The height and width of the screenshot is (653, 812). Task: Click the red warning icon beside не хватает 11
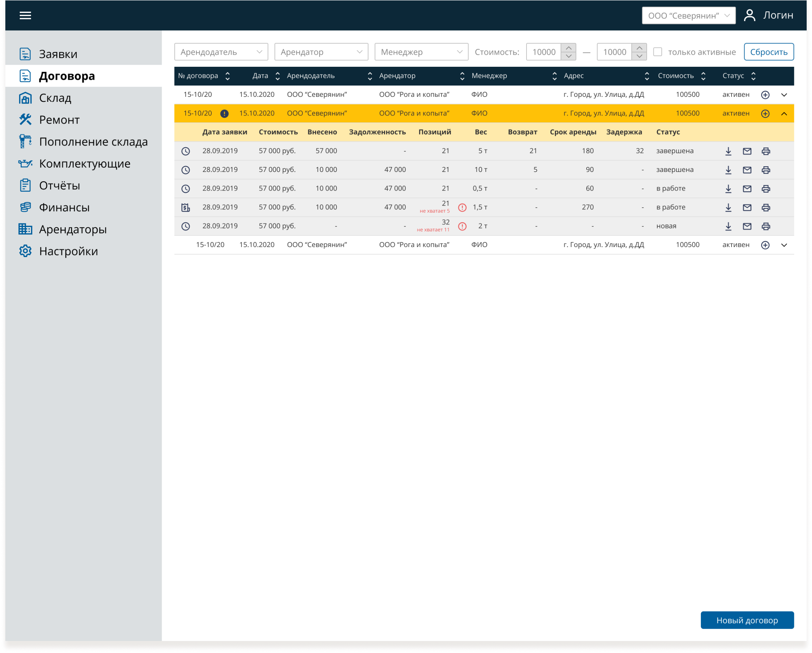[462, 226]
